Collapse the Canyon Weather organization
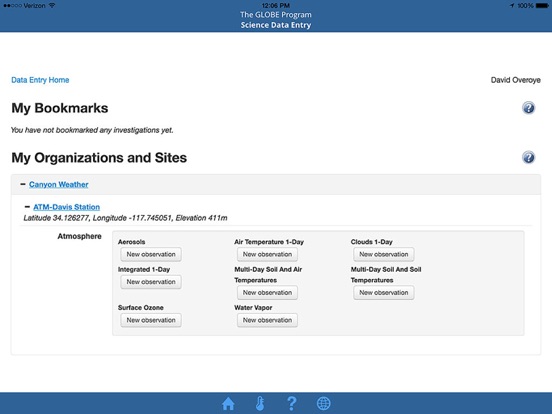Screen dimensions: 552x414 [x=23, y=184]
